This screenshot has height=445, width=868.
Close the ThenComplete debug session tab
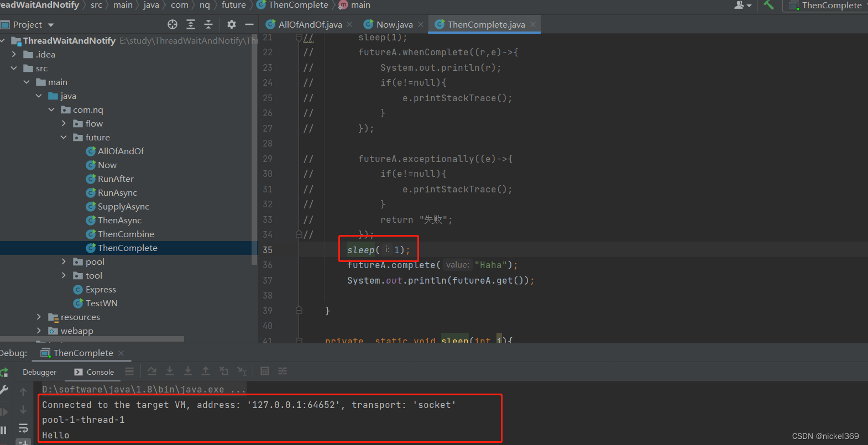(x=121, y=353)
